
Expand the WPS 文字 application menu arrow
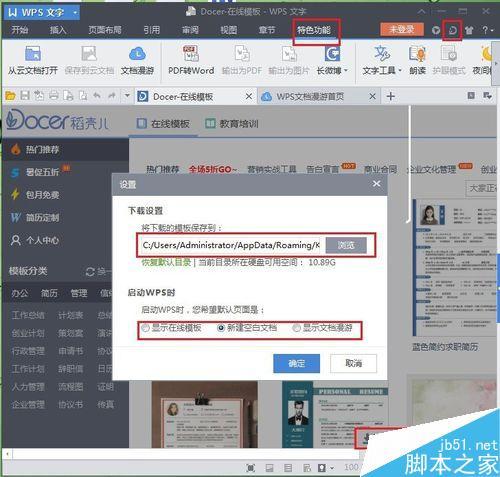(75, 13)
